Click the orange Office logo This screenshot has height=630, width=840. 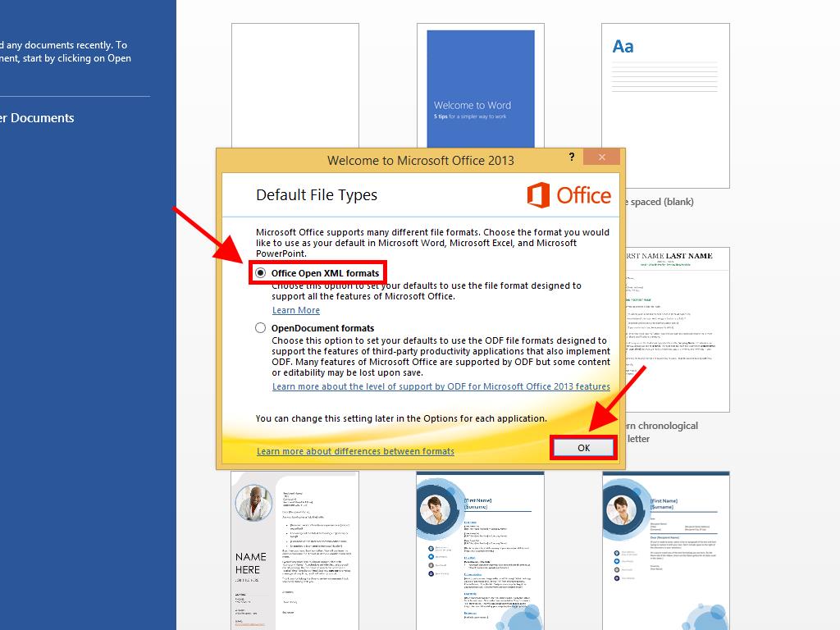click(568, 195)
